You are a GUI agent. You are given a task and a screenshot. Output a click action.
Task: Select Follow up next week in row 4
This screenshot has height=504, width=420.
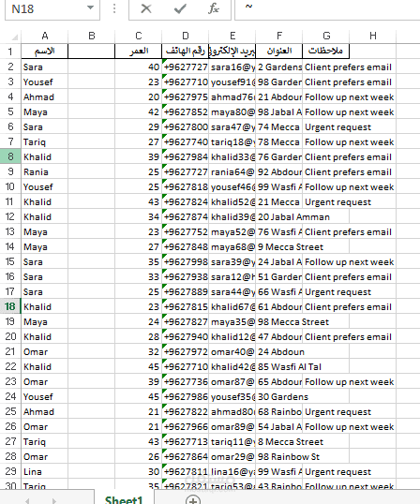[x=326, y=96]
